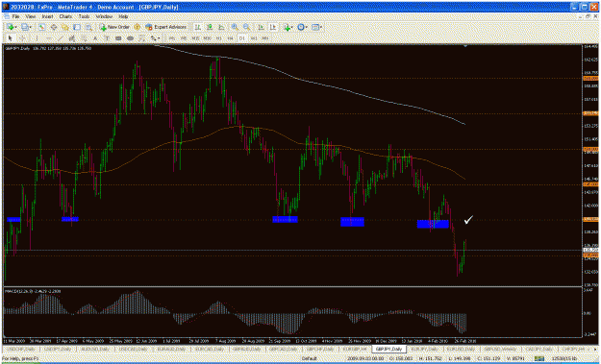This screenshot has width=601, height=364.
Task: Switch to Bar Chart display
Action: tap(197, 27)
